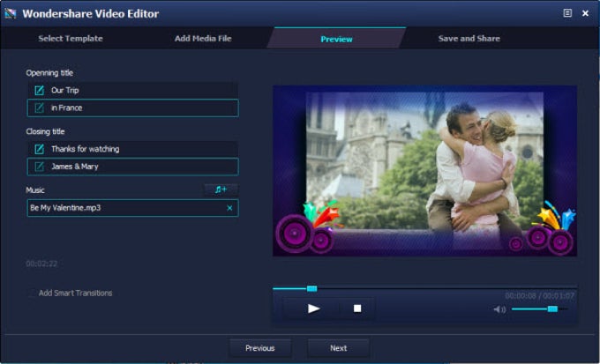
Task: Click the Previous button
Action: (260, 348)
